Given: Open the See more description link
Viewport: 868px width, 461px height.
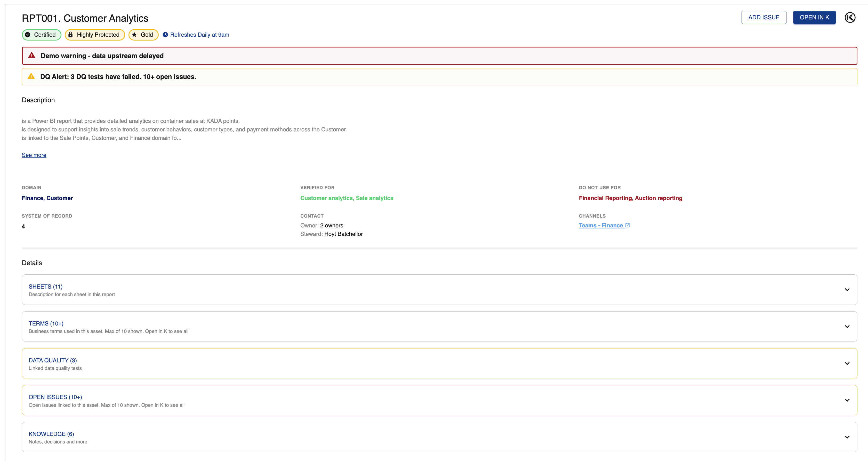Looking at the screenshot, I should point(34,155).
